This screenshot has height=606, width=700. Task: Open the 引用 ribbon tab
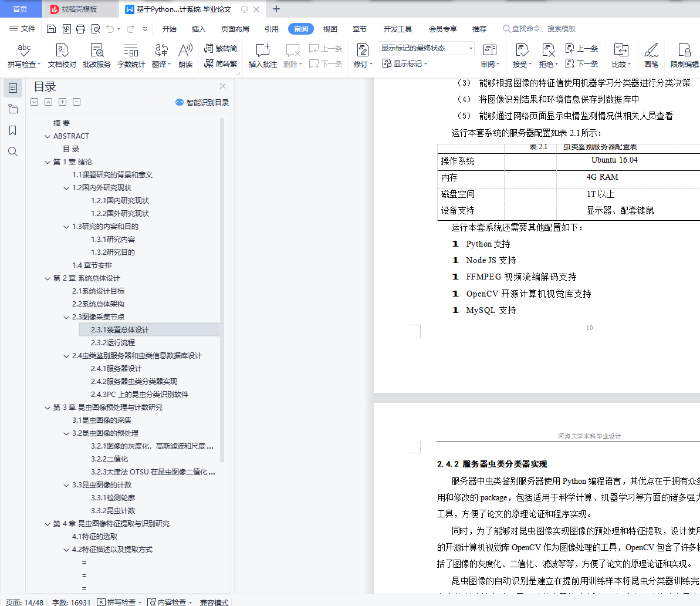click(272, 29)
